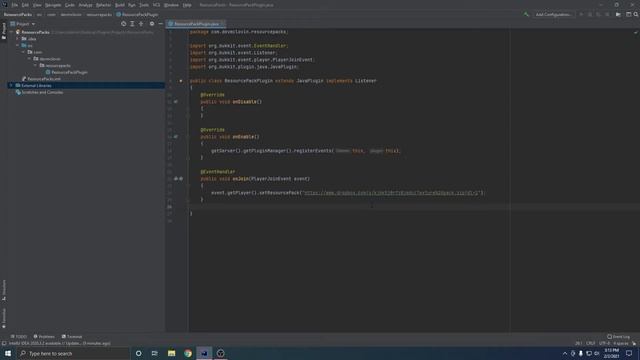Click Collapse All in the Project panel
Screen dimensions: 640x360
point(141,24)
